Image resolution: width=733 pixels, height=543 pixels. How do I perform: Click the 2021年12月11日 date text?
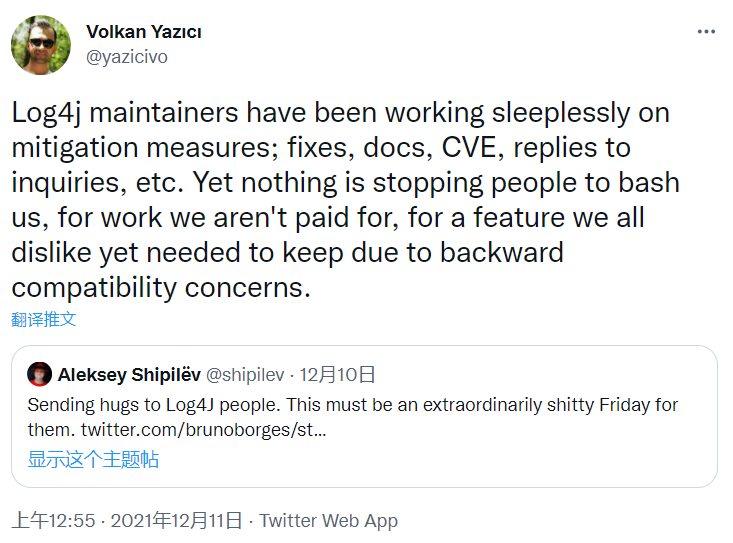tap(176, 521)
